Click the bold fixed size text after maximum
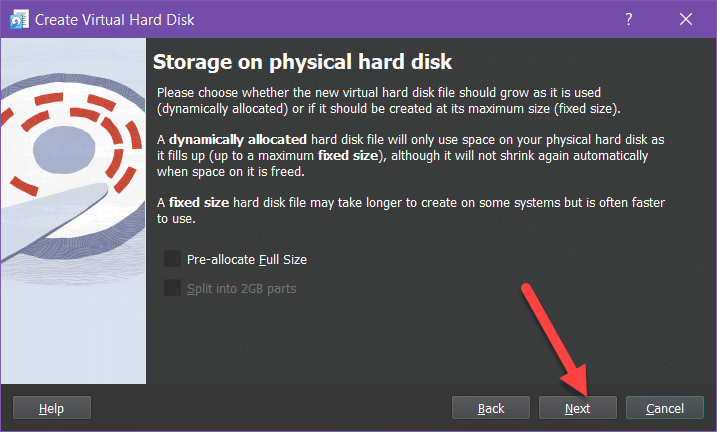The height and width of the screenshot is (432, 717). click(347, 156)
